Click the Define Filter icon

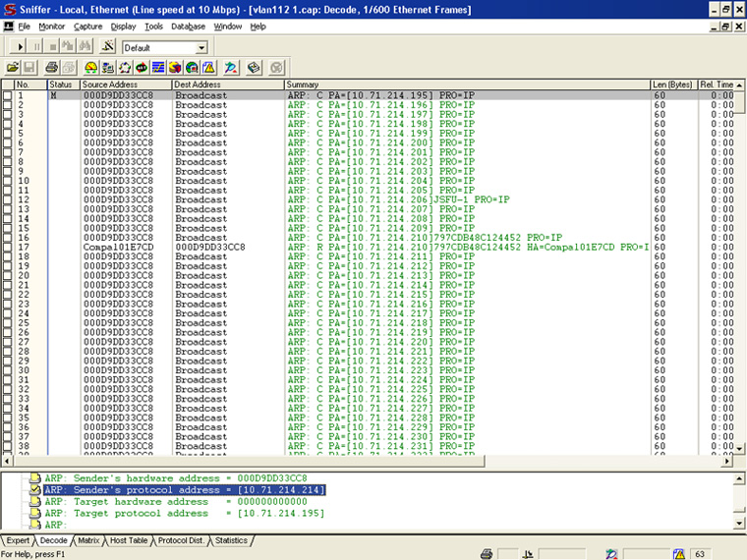108,47
